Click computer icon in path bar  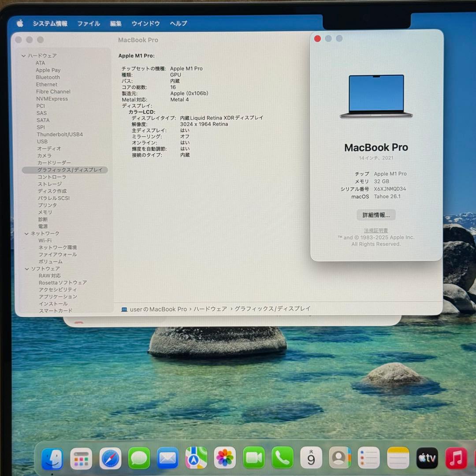point(124,309)
